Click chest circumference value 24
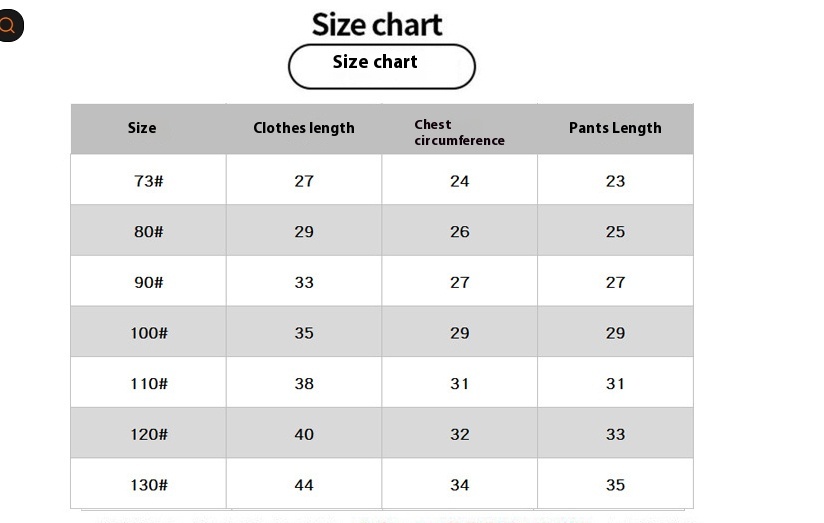This screenshot has width=824, height=523. click(x=459, y=181)
